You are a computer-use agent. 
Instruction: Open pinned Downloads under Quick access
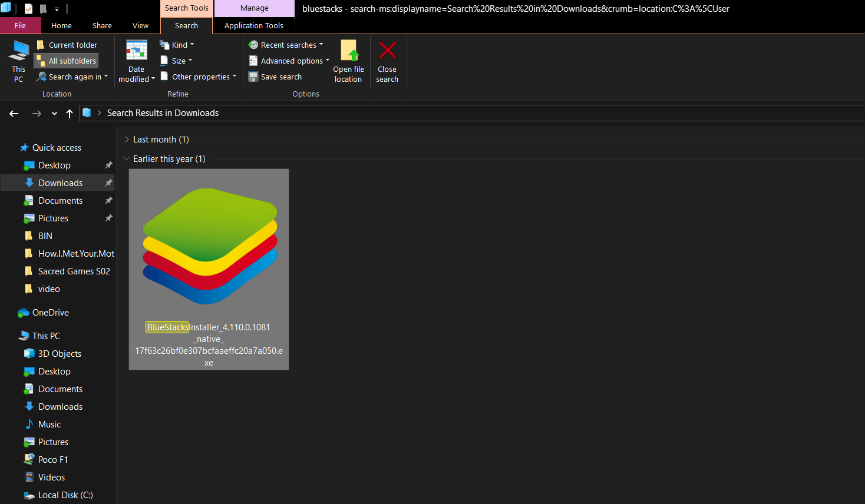pos(60,183)
